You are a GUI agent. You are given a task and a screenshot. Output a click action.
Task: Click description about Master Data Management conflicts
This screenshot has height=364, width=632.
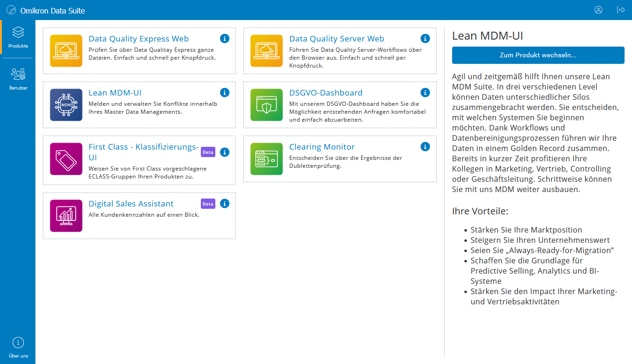pos(153,108)
